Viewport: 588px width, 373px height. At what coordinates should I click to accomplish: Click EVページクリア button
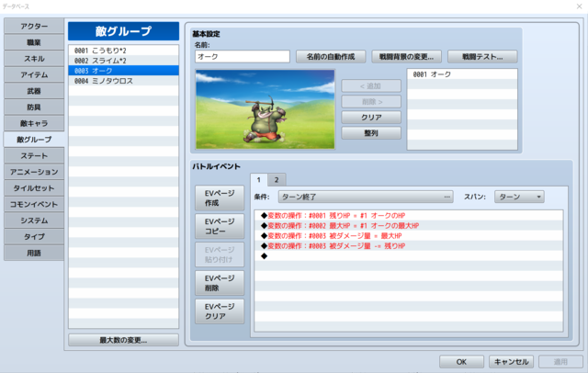coord(220,311)
